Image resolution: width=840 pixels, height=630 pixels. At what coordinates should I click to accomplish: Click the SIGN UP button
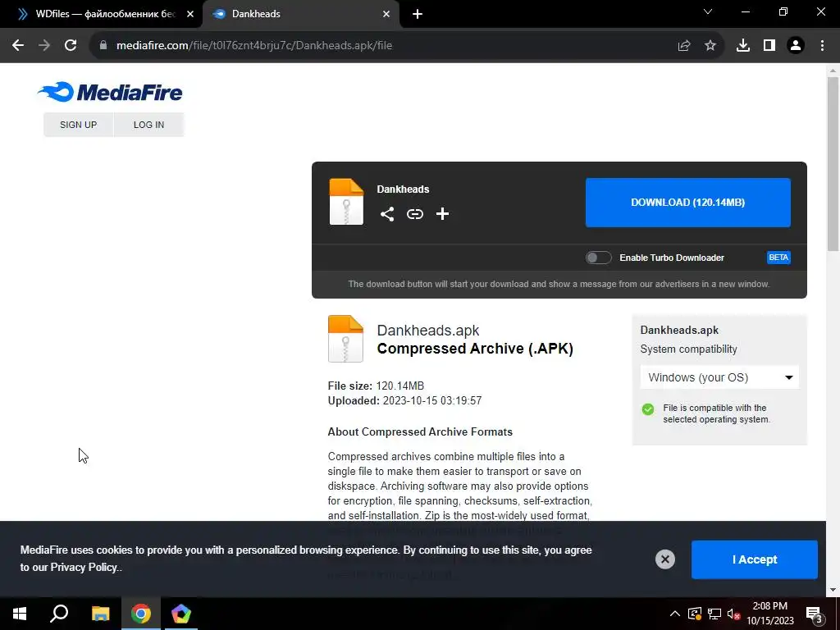pyautogui.click(x=78, y=125)
